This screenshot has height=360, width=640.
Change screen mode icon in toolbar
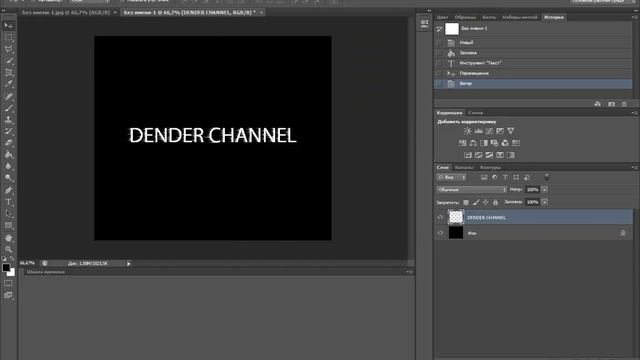point(9,295)
